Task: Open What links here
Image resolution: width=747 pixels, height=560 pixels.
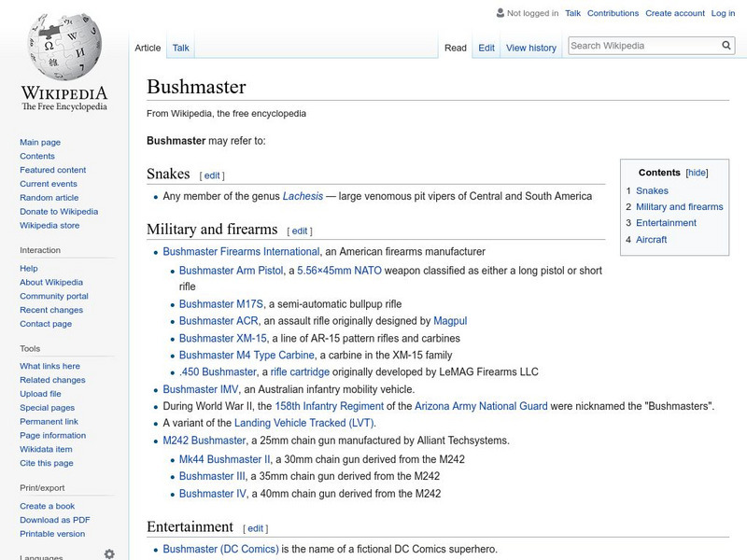Action: click(x=49, y=366)
